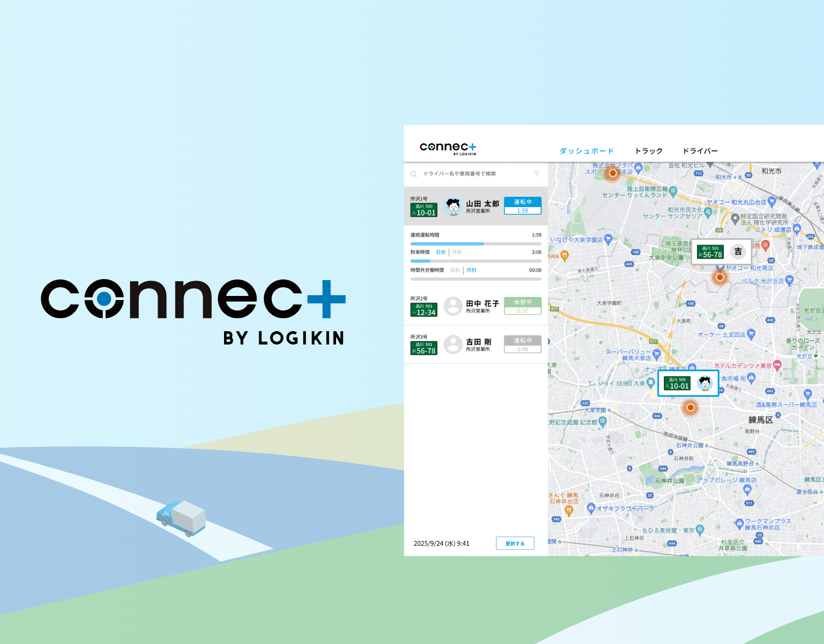Switch to the トラック tab
Screen dimensions: 824x644
(x=649, y=151)
